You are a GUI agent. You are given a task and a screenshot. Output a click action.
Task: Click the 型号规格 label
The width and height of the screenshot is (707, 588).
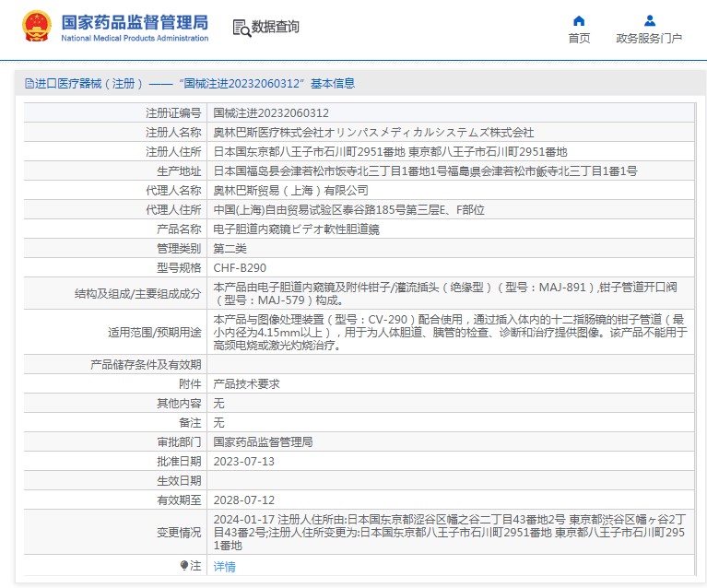179,268
